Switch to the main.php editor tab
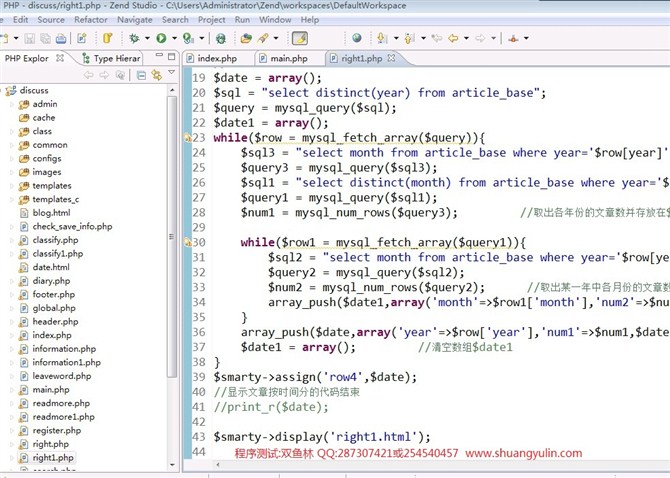Screen dimensions: 670x478 (289, 59)
